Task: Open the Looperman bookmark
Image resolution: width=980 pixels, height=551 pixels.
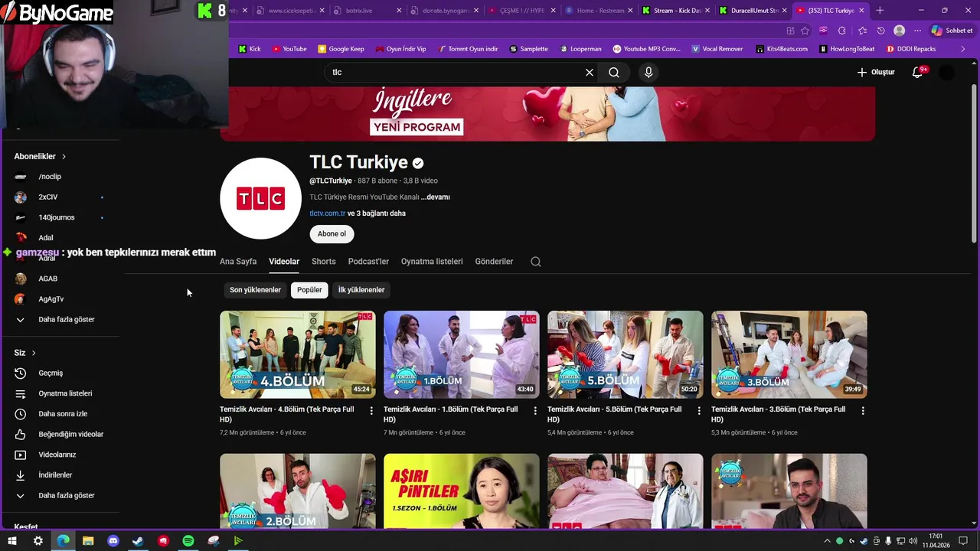Action: tap(580, 49)
